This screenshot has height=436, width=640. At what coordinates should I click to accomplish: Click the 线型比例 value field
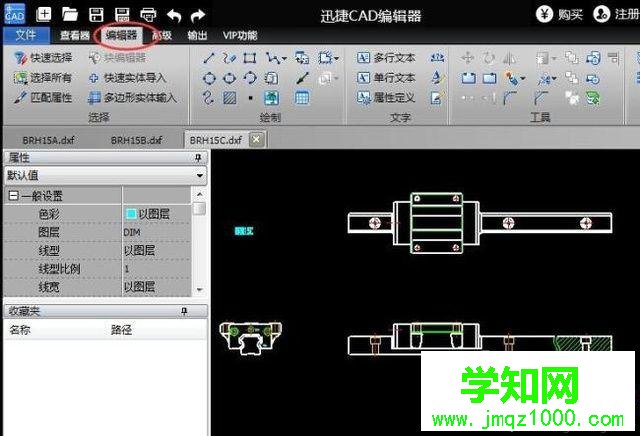(156, 269)
